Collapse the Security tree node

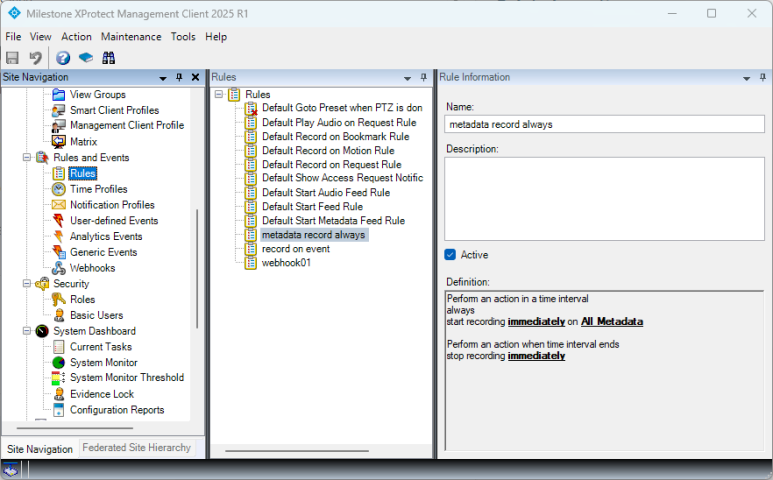click(27, 284)
